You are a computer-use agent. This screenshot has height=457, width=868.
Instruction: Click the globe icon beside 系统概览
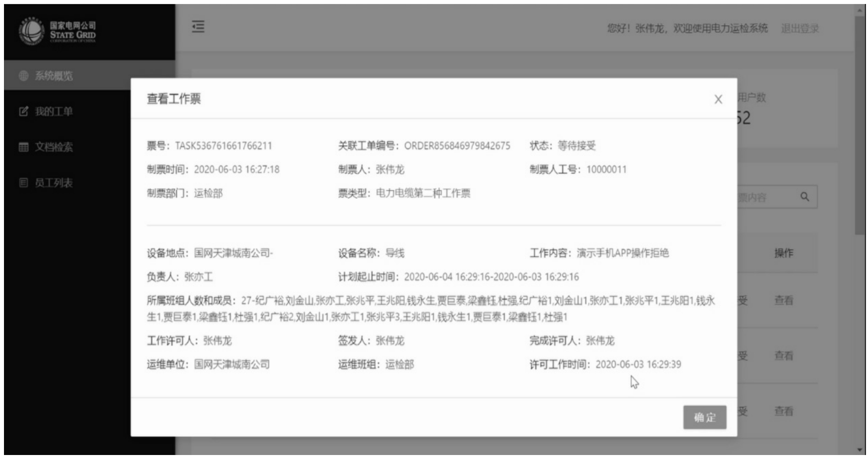[23, 76]
